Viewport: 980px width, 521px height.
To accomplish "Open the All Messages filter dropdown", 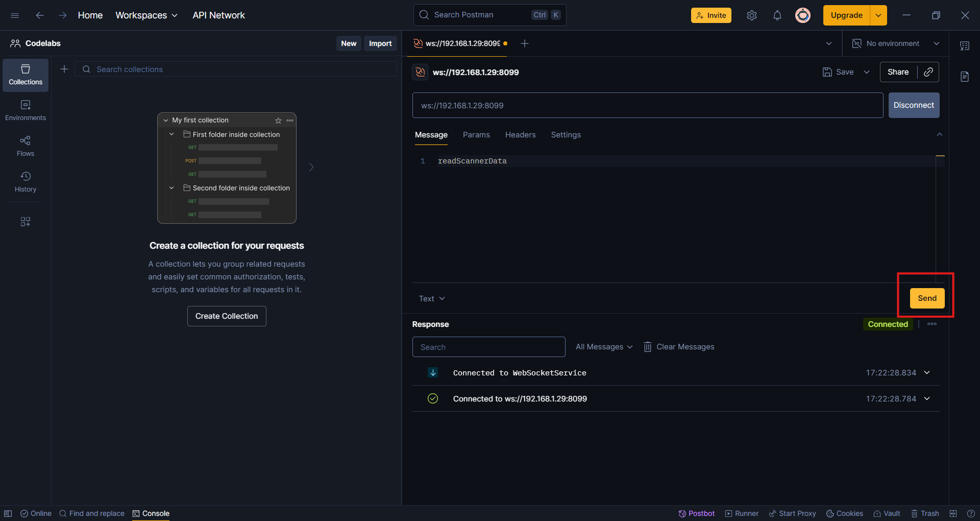I will (x=604, y=347).
